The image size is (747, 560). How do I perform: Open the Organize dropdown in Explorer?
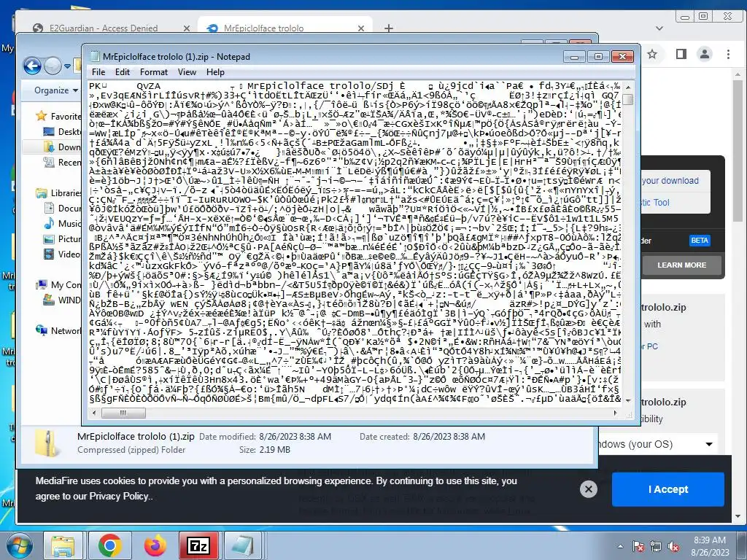[56, 90]
